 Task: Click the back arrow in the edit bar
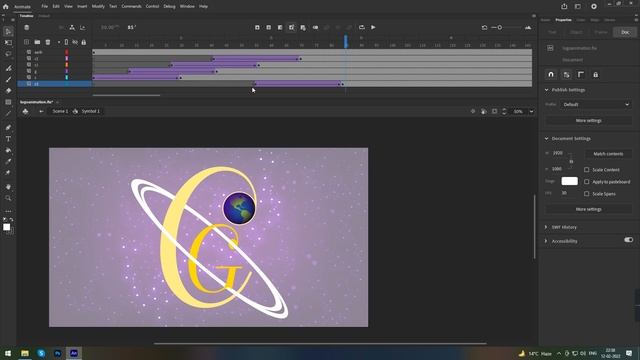click(41, 111)
